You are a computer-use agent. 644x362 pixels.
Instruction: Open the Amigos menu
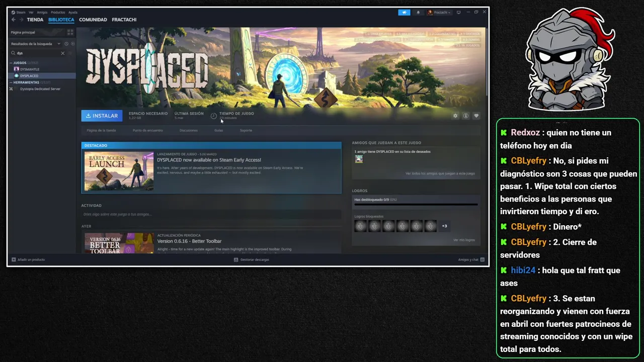(42, 12)
